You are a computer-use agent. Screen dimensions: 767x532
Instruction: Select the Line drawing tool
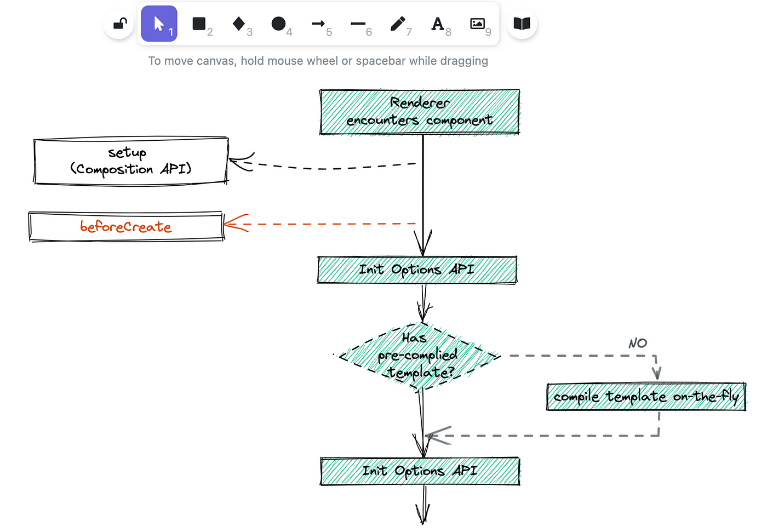click(358, 24)
